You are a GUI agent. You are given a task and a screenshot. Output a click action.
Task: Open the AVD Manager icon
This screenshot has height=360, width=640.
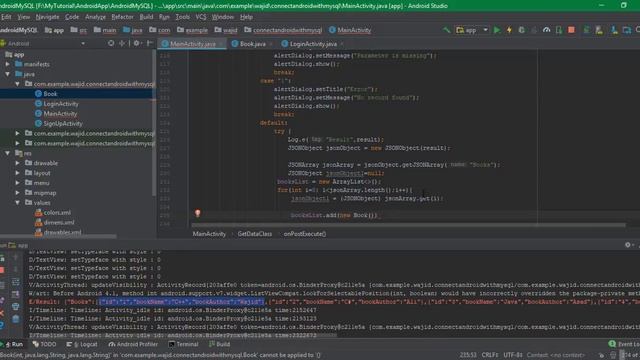pos(599,30)
